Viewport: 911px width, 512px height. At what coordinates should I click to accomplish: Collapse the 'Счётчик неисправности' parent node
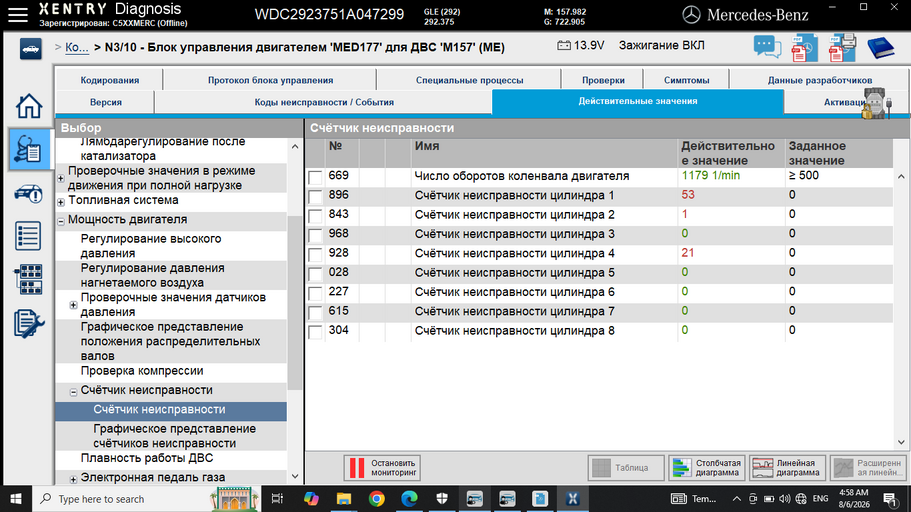[73, 392]
